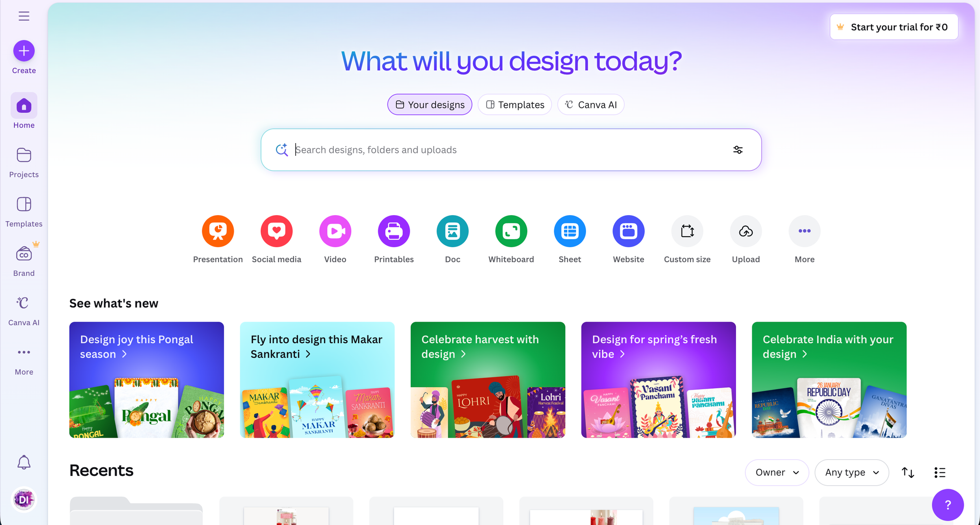The width and height of the screenshot is (980, 525).
Task: Expand the Owner filter dropdown
Action: click(777, 473)
